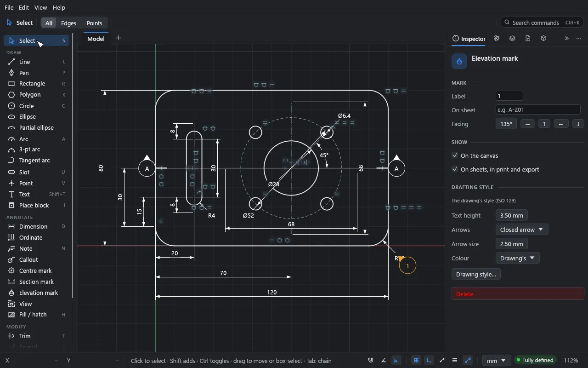The width and height of the screenshot is (588, 368).
Task: Click the Drawing style... button
Action: click(476, 274)
